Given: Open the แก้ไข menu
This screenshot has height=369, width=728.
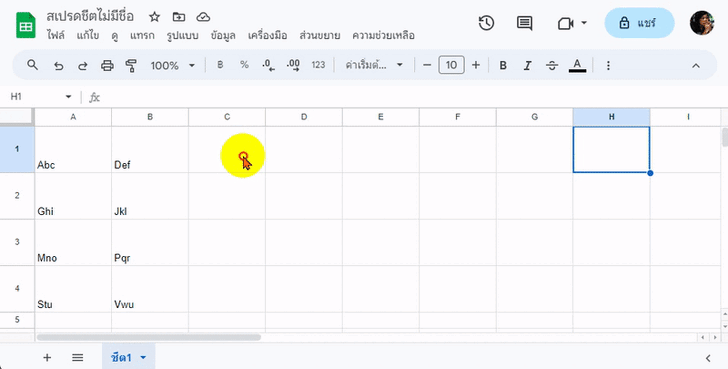Looking at the screenshot, I should pos(88,35).
